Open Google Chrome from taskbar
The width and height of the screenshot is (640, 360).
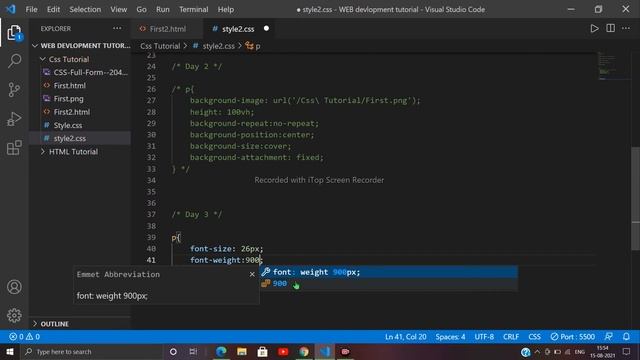pyautogui.click(x=304, y=351)
